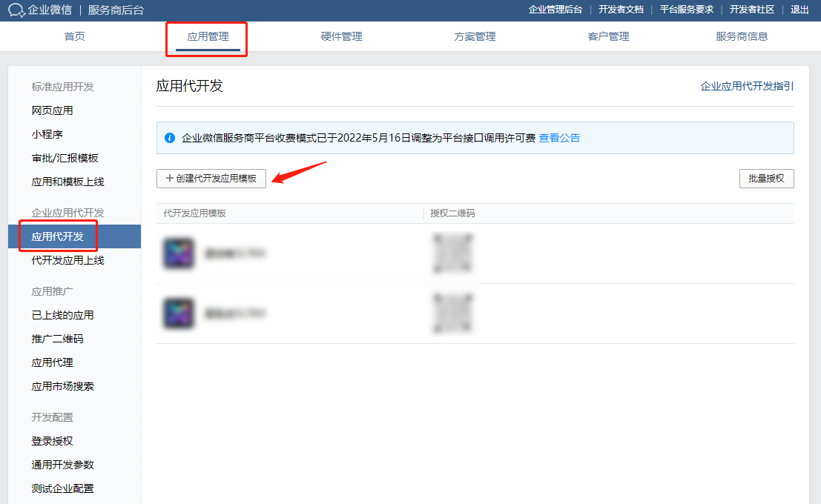
Task: Click the 创建代开发应用模板 button
Action: coord(211,179)
